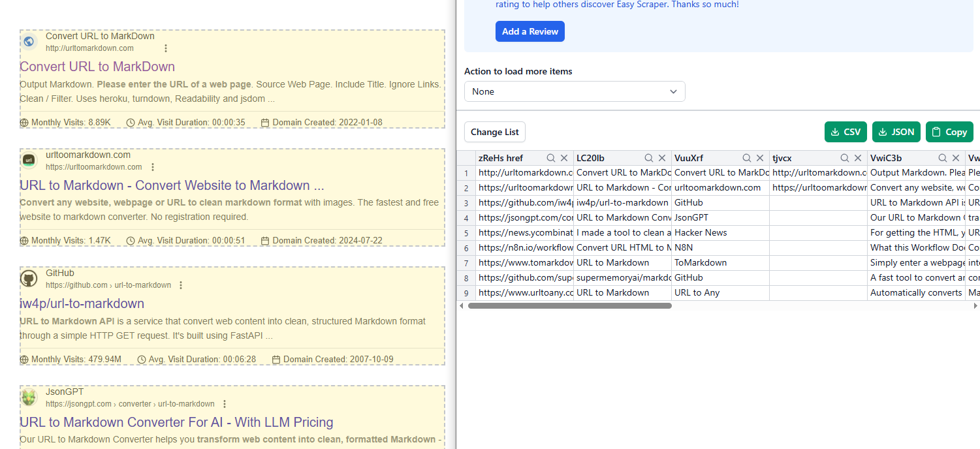Open 'URL to Markdown - Convert Website to Markdown' link

pyautogui.click(x=172, y=185)
